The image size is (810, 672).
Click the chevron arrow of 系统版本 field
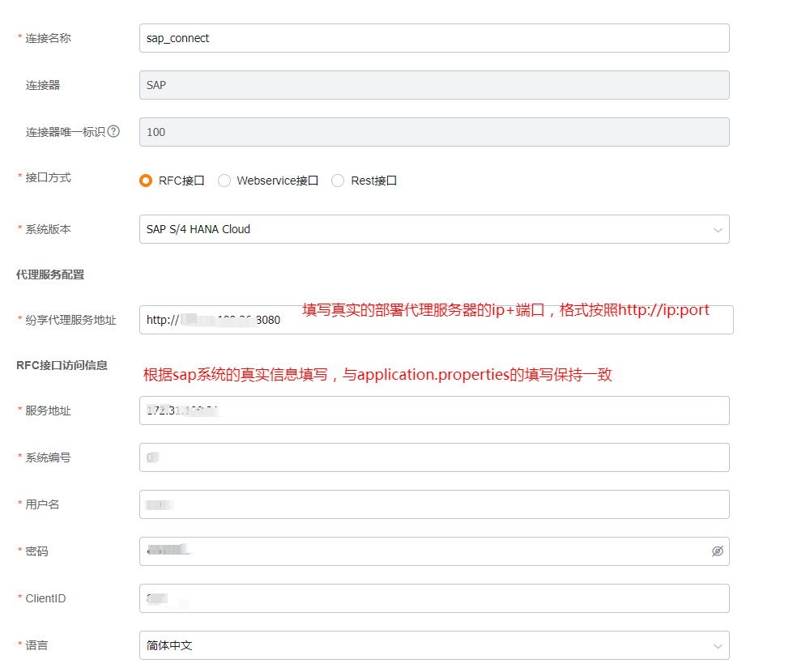tap(718, 230)
